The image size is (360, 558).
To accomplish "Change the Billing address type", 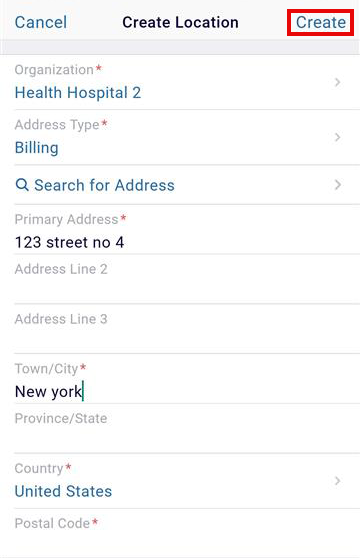I will pos(37,148).
